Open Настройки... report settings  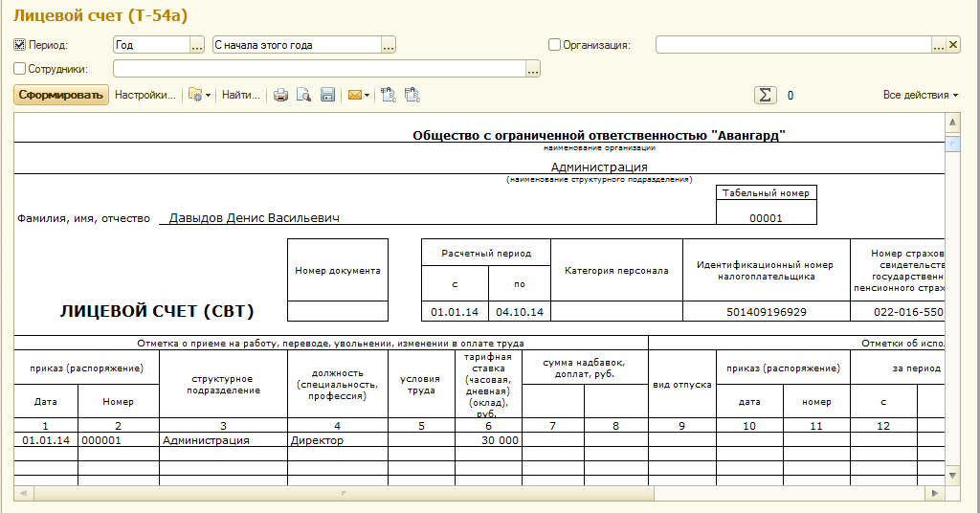pos(145,95)
